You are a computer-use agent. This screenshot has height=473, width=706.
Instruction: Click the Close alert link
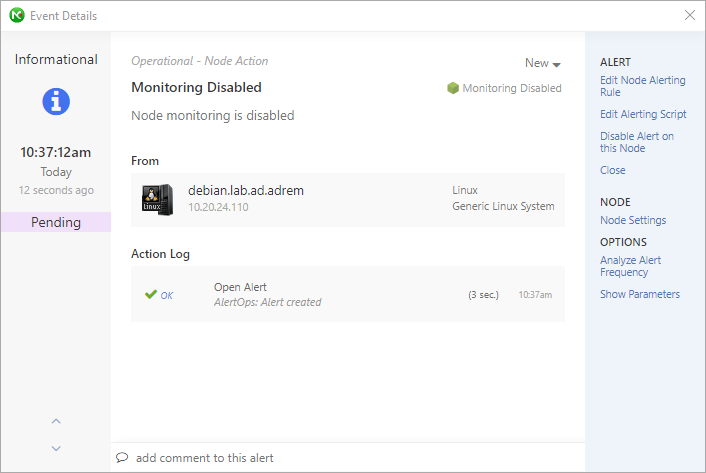point(612,170)
